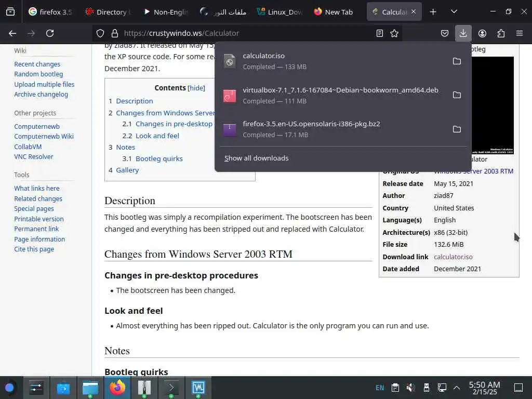Close the Calculator tab
Viewport: 532px width, 399px height.
(x=413, y=12)
